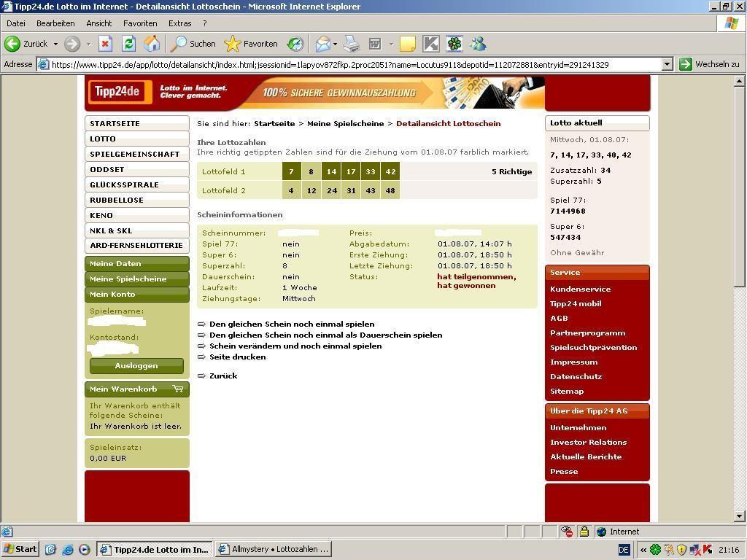
Task: Click the Mail envelope toolbar icon
Action: click(x=322, y=44)
